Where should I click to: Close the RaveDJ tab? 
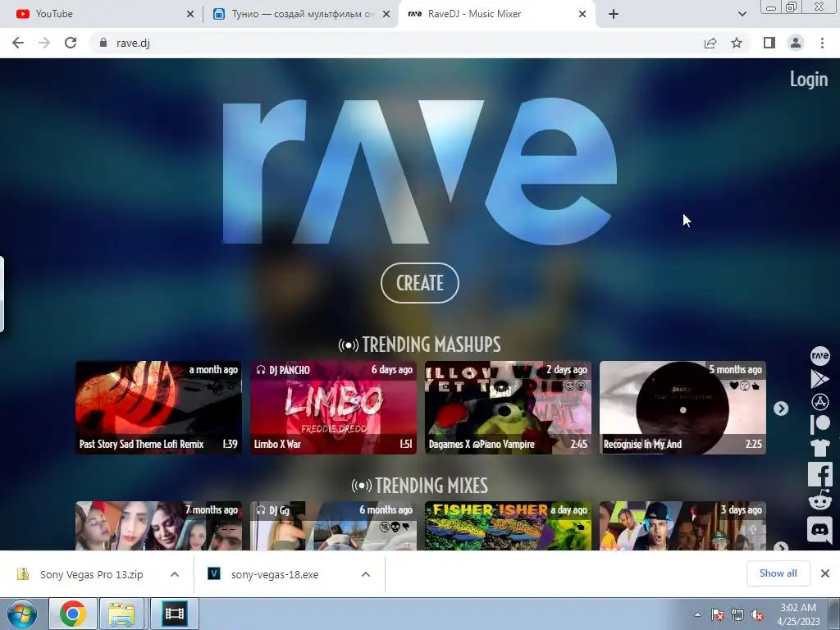tap(582, 14)
